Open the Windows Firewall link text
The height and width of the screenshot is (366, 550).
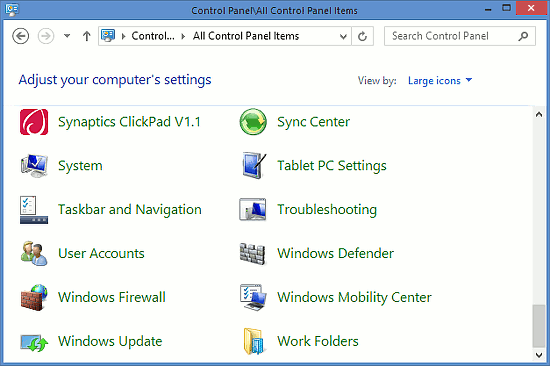(112, 297)
